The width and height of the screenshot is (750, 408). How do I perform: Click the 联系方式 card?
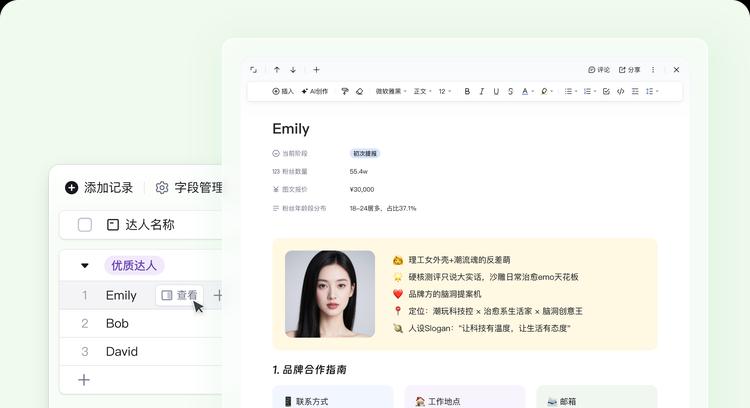[333, 398]
